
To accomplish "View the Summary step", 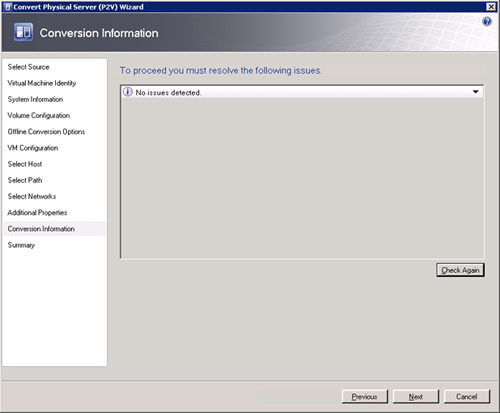I will point(21,245).
